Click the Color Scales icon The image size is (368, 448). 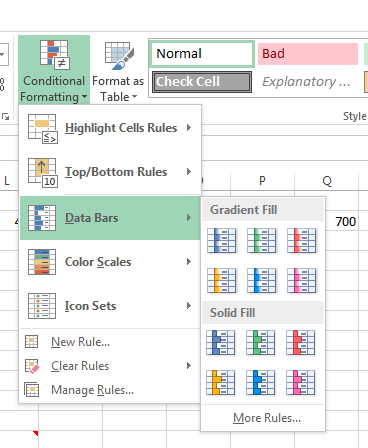[42, 262]
